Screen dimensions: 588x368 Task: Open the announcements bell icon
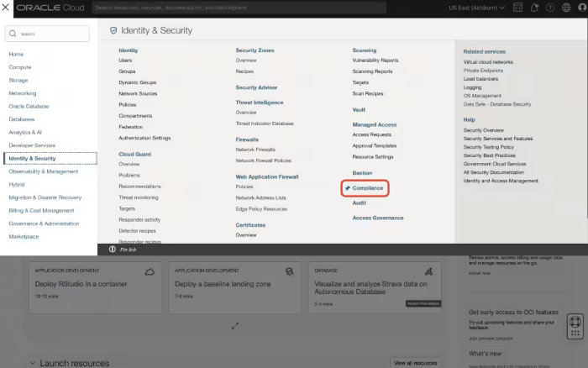click(x=534, y=8)
